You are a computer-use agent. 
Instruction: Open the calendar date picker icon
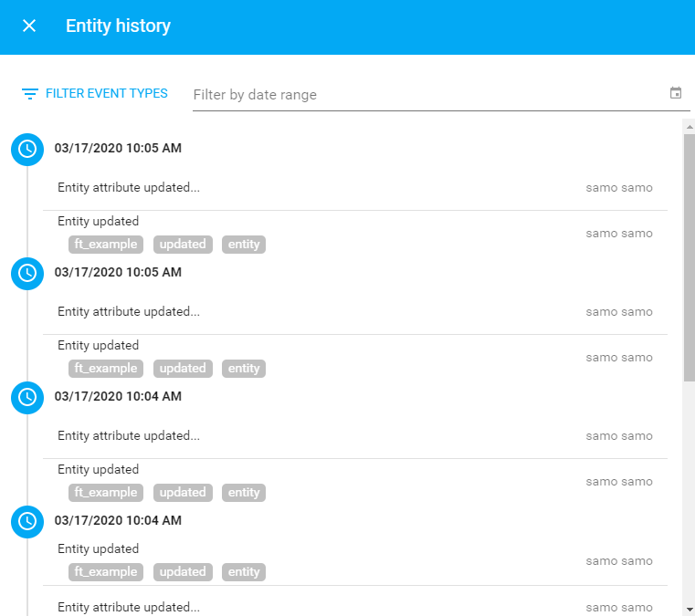tap(676, 93)
